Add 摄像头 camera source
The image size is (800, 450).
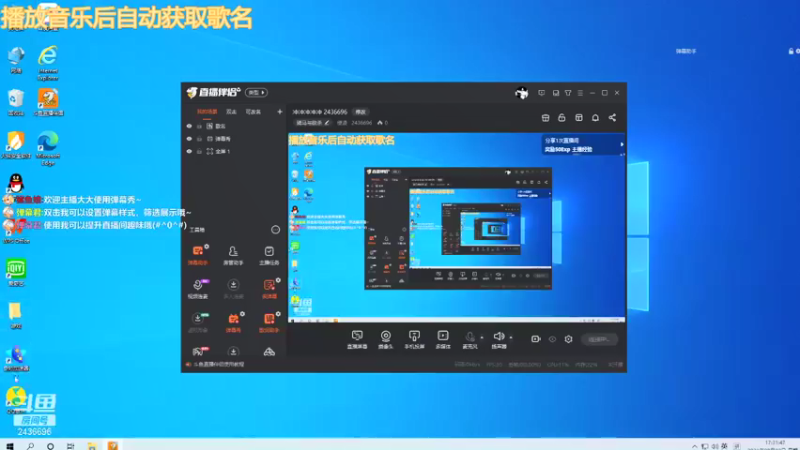pos(386,339)
